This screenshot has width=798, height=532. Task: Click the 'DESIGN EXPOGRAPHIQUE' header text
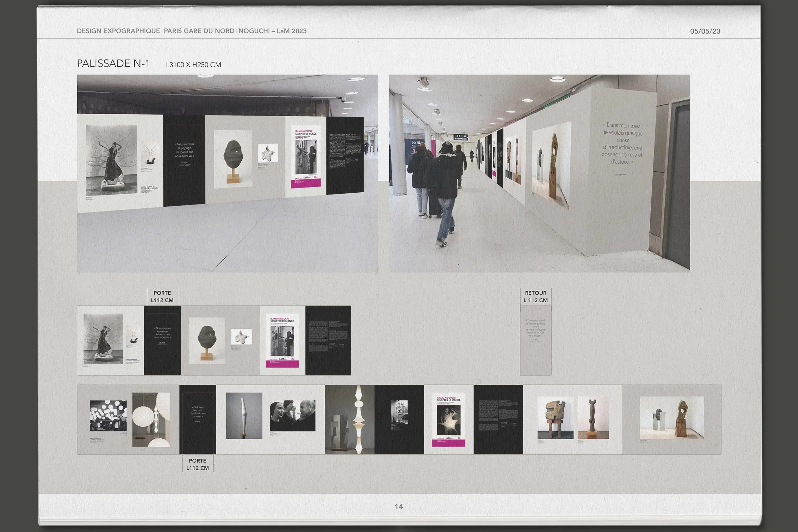pyautogui.click(x=118, y=31)
